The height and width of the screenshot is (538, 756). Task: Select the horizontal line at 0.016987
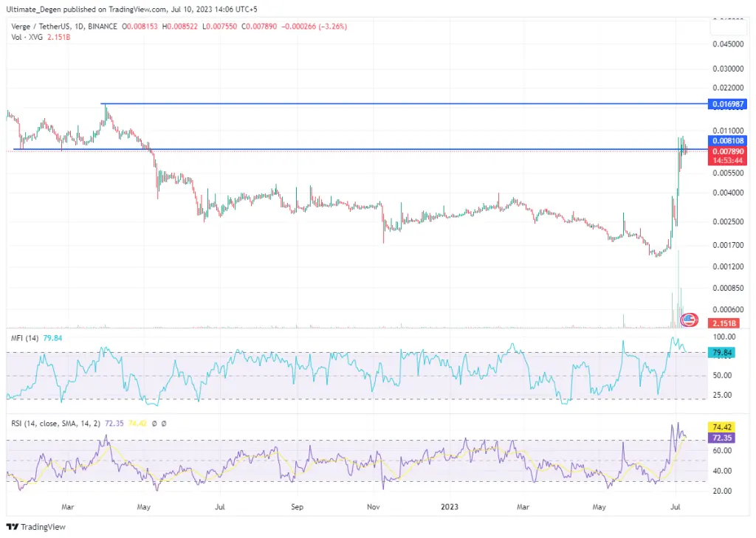404,103
